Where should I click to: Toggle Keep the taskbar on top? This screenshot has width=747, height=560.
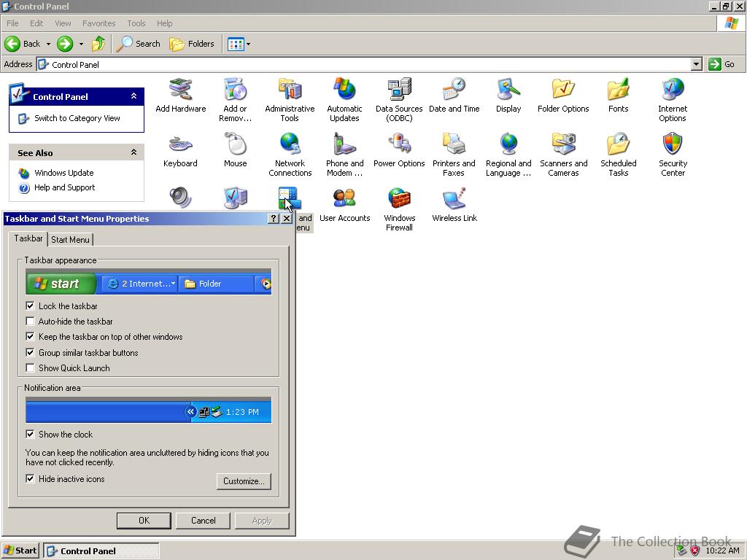click(x=30, y=337)
